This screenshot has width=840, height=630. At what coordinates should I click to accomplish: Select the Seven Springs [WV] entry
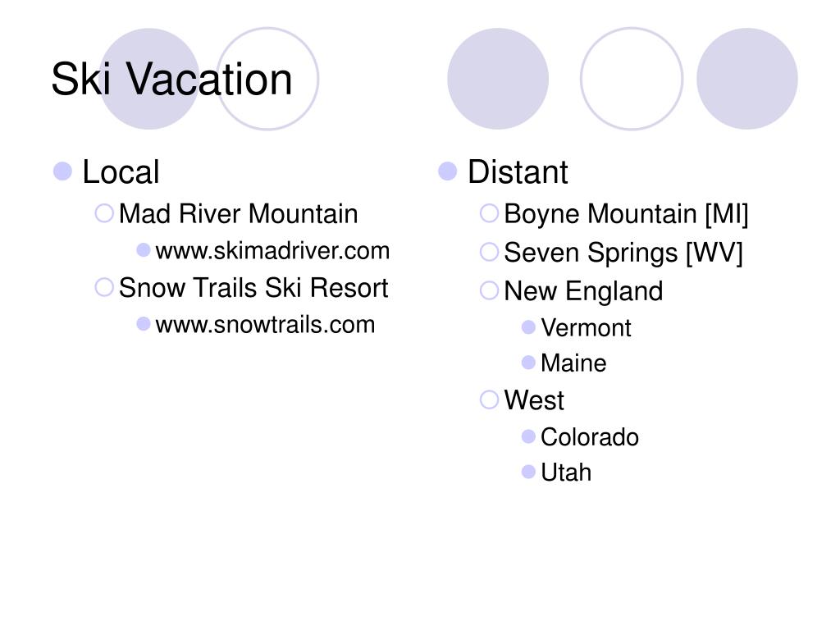[x=623, y=253]
